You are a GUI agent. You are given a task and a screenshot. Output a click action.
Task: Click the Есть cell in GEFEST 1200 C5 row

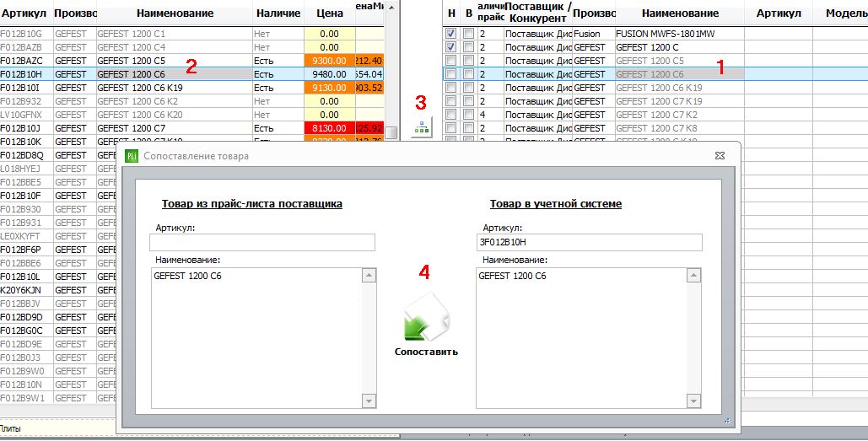[x=279, y=61]
